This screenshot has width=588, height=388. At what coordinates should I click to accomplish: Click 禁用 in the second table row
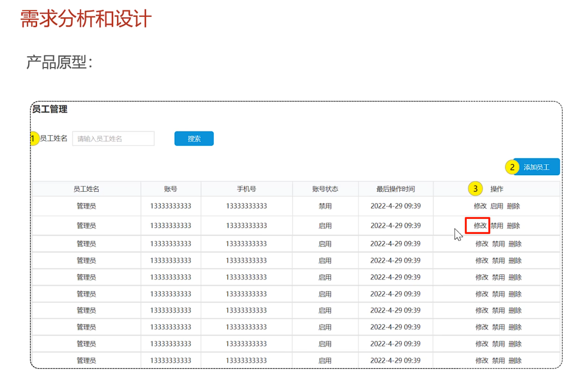click(x=497, y=226)
